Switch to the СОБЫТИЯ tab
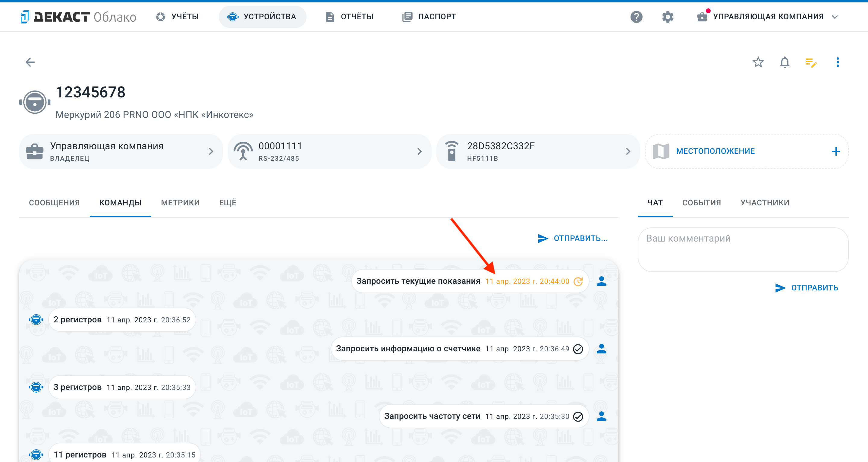 click(x=702, y=203)
